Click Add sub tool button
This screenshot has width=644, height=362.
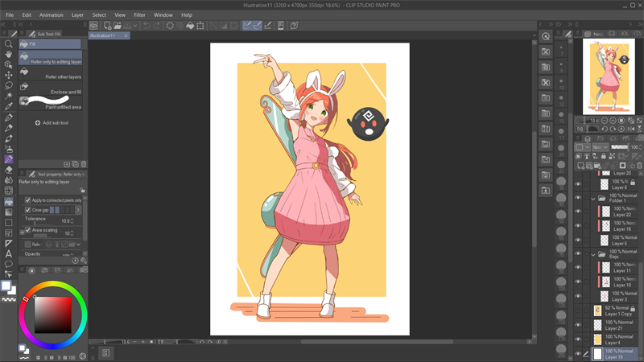pos(52,123)
